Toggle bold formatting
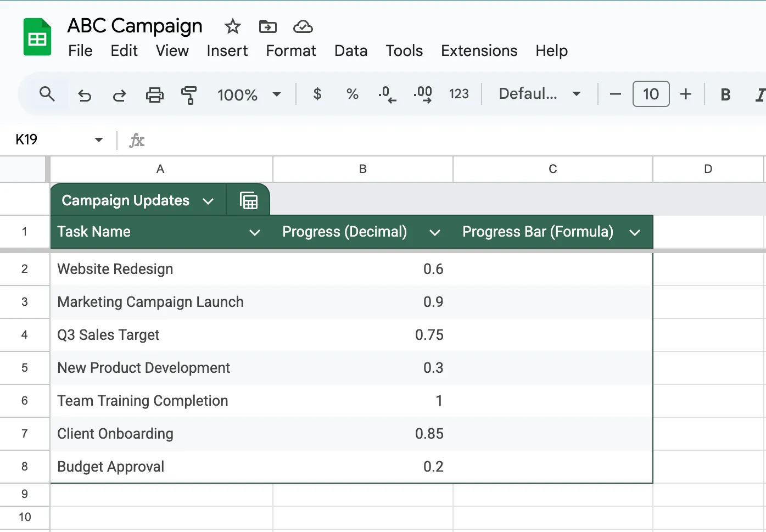766x532 pixels. click(725, 95)
